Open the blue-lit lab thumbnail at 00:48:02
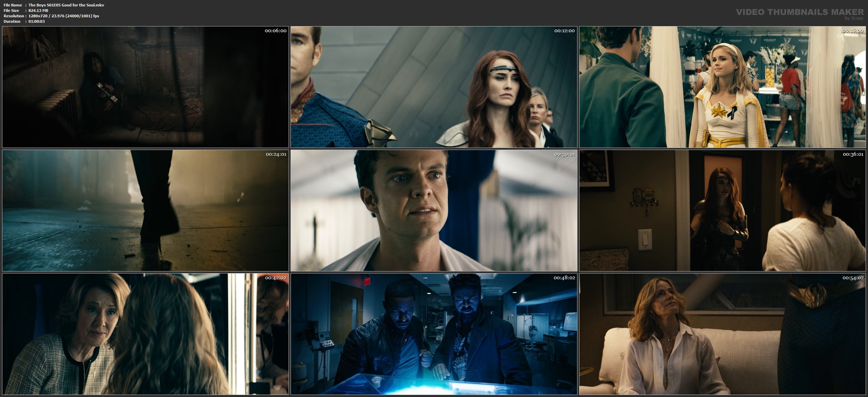 434,334
